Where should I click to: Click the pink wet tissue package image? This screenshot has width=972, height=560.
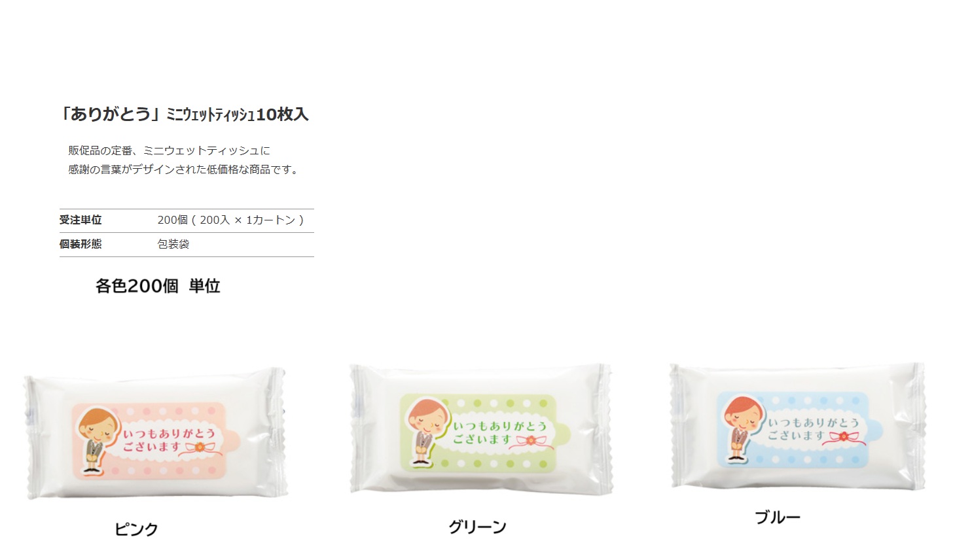(x=156, y=434)
